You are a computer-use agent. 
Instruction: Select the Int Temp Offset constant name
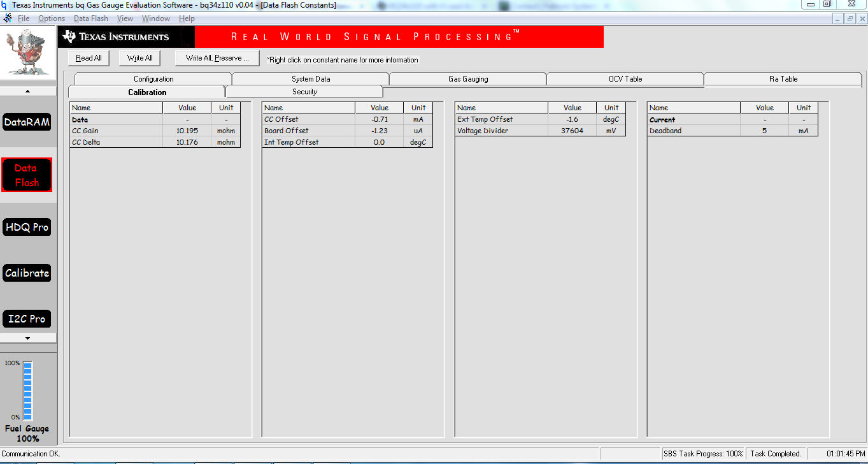pos(309,142)
